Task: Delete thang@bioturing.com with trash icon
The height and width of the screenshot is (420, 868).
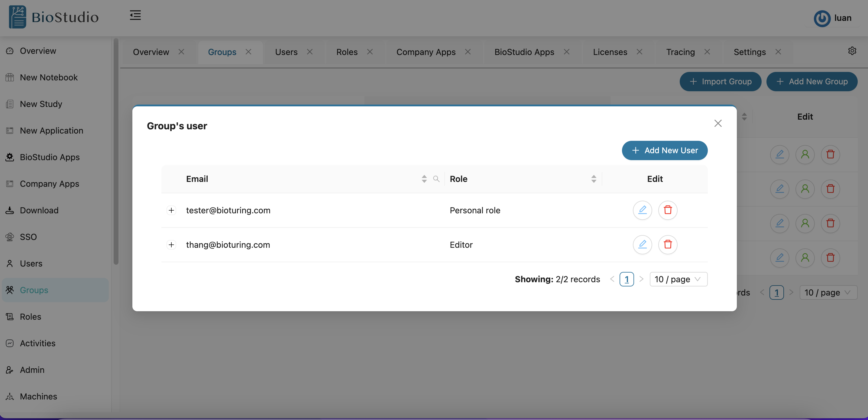Action: pyautogui.click(x=668, y=244)
